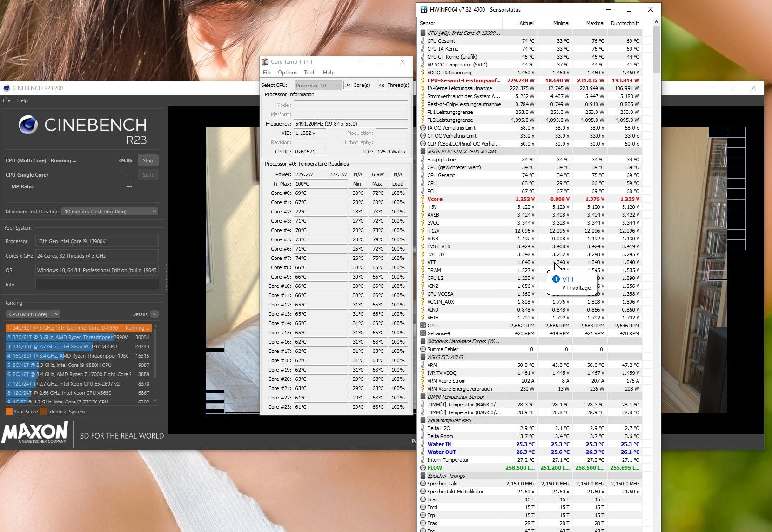Click the Aktuell column header in HWiNFO
Screen dimensions: 772x532
[520, 23]
